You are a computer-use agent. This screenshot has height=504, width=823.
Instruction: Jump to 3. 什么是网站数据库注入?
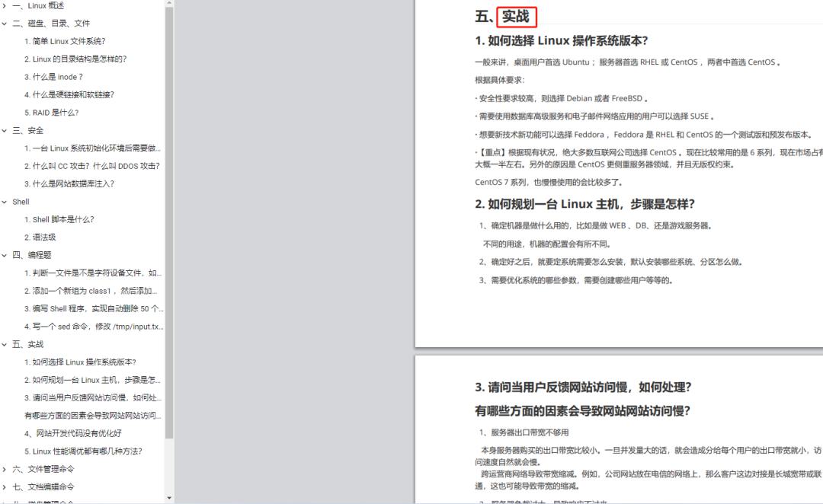click(69, 184)
